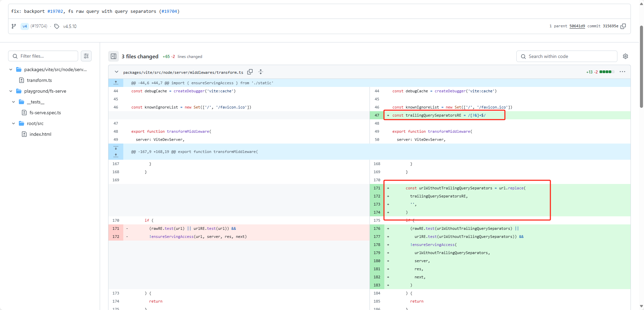This screenshot has width=644, height=310.
Task: Click the page vertical scrollbar
Action: tap(641, 67)
